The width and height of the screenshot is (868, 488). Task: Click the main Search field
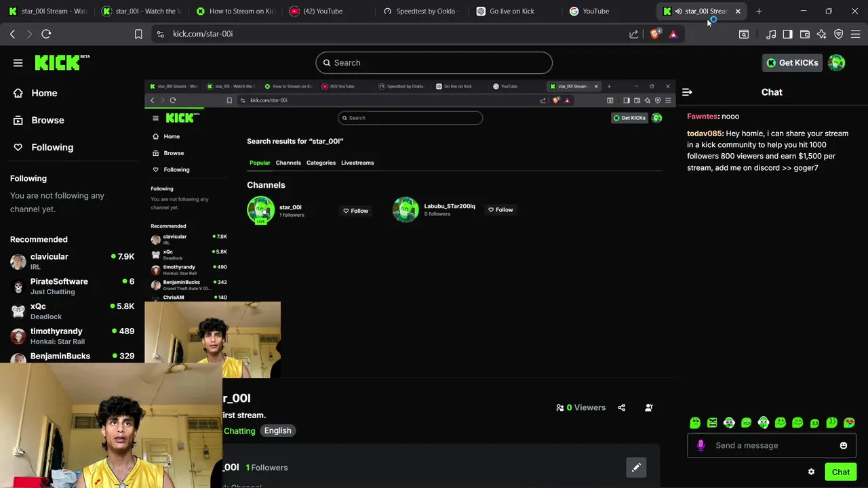pyautogui.click(x=434, y=62)
